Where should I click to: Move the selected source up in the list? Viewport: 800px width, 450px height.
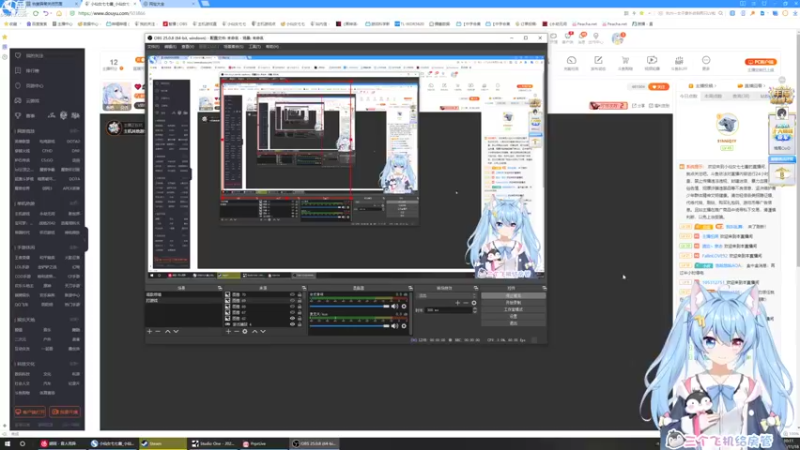(x=255, y=332)
